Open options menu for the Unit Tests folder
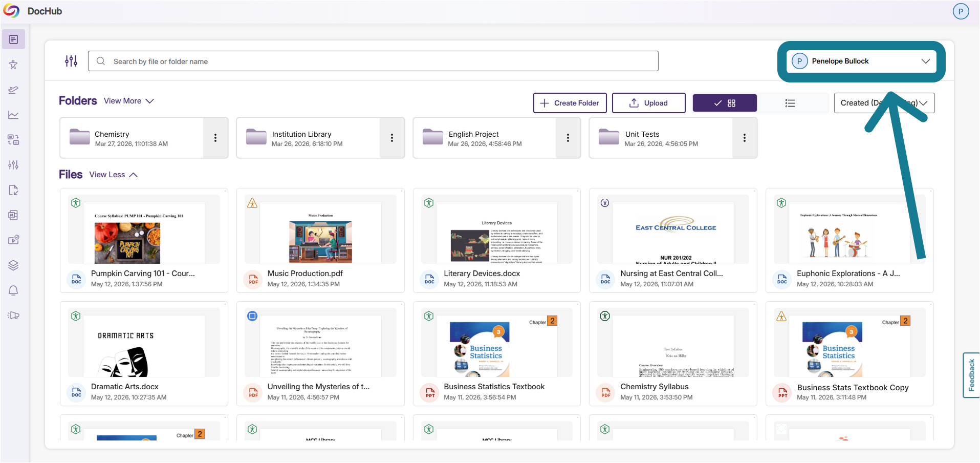Image resolution: width=980 pixels, height=463 pixels. (745, 138)
